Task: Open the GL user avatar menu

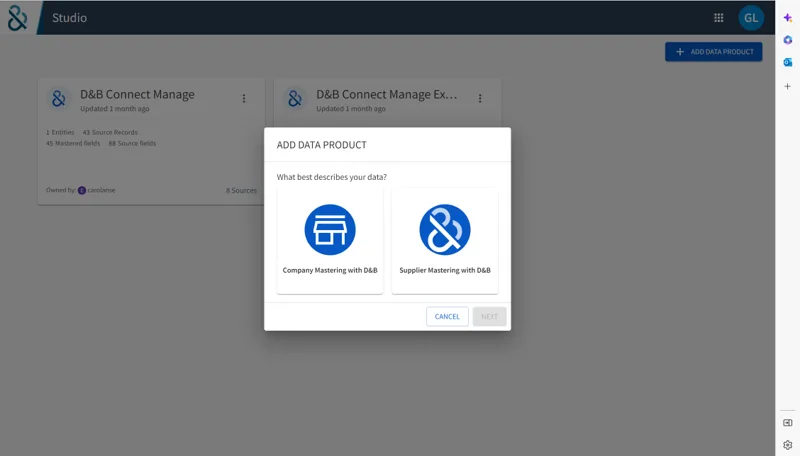Action: pos(751,18)
